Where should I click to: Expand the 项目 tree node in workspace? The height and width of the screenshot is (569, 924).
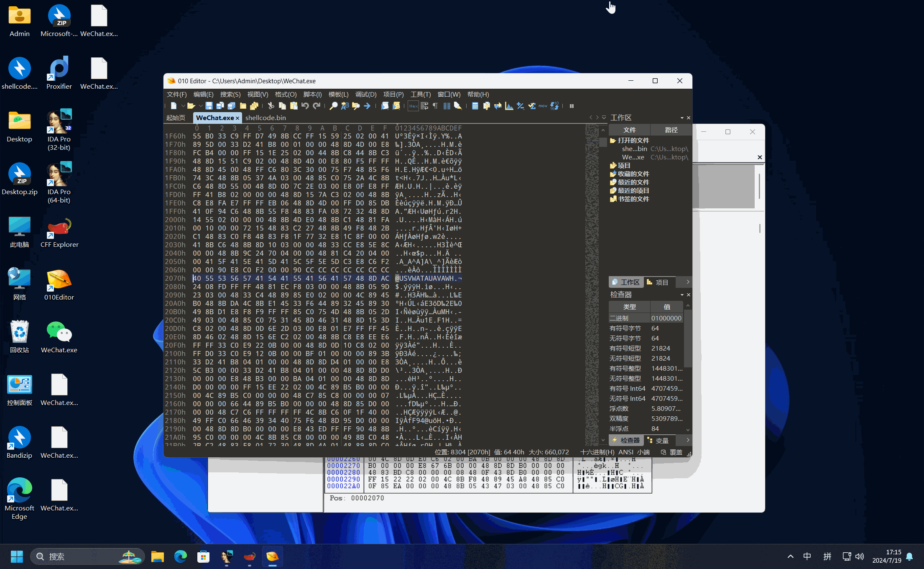(624, 165)
